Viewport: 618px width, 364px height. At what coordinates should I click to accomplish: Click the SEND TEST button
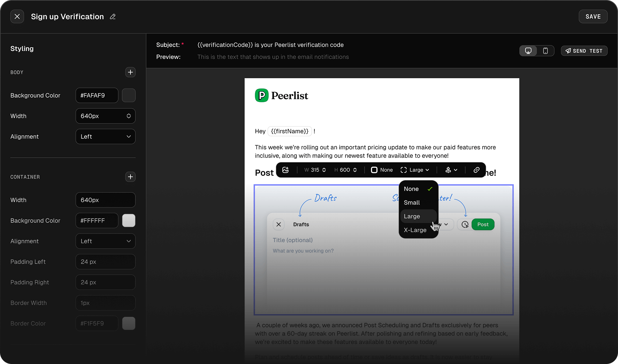(584, 51)
